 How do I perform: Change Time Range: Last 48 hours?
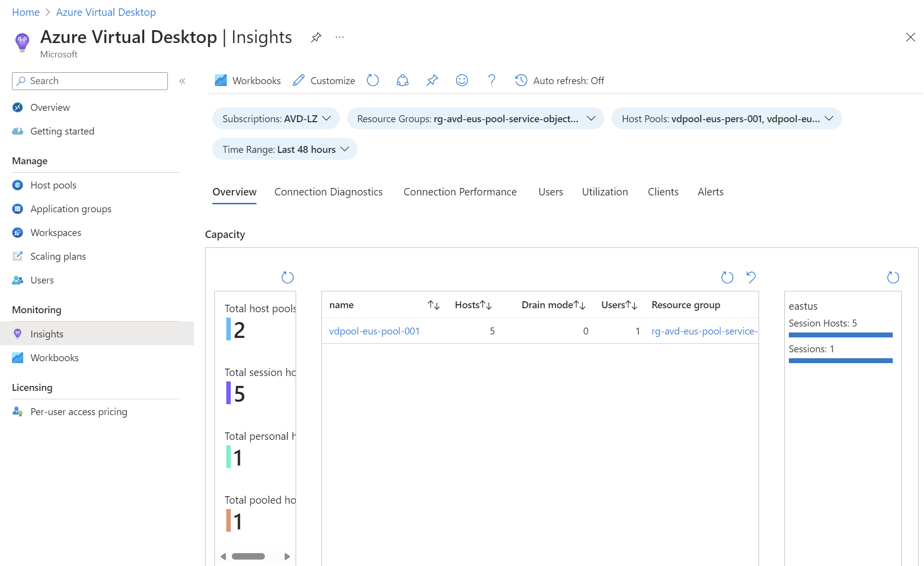(285, 149)
